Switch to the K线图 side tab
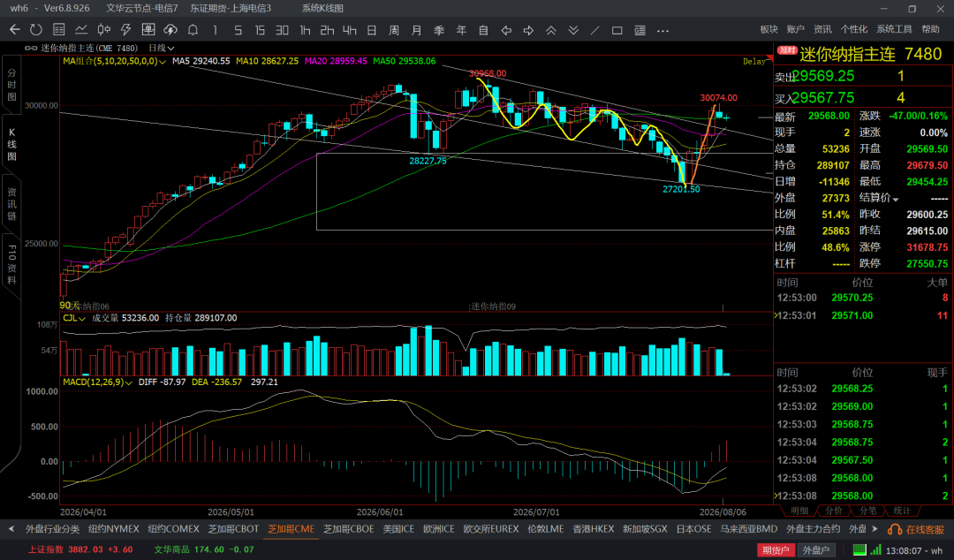Image resolution: width=954 pixels, height=560 pixels. tap(11, 144)
